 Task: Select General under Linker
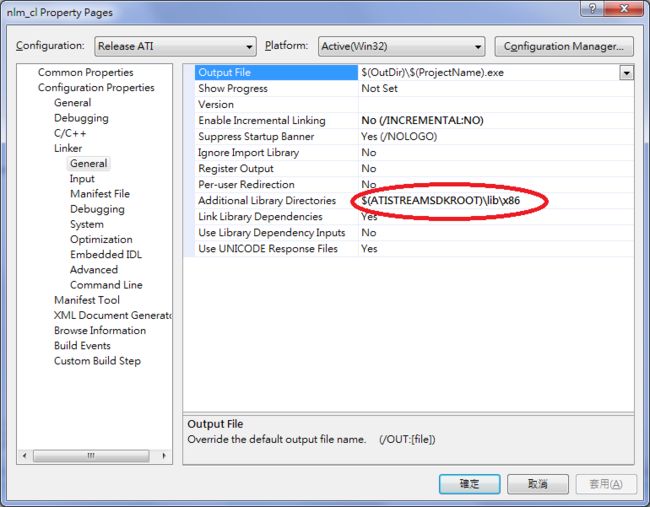[x=88, y=163]
